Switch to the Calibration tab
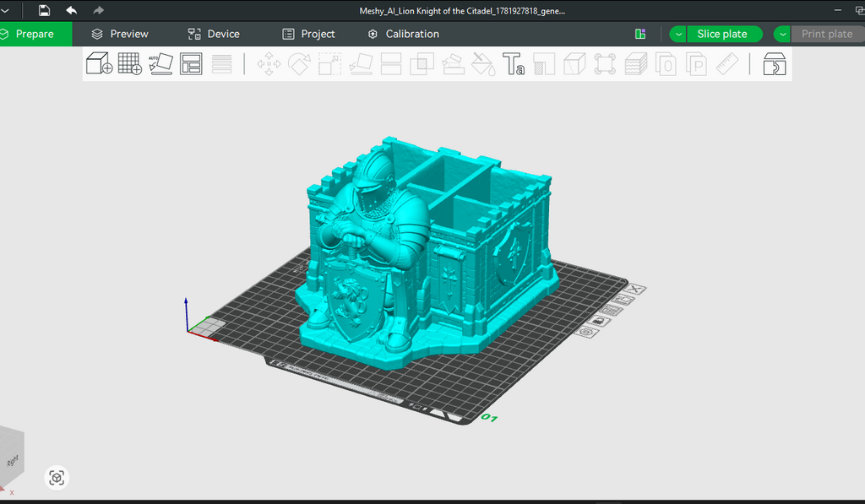865x504 pixels. click(x=404, y=34)
